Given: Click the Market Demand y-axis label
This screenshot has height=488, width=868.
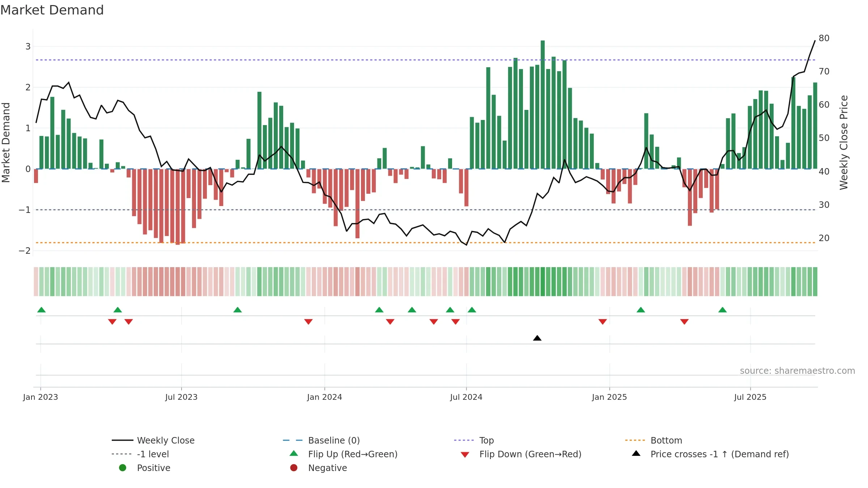Looking at the screenshot, I should coord(6,142).
